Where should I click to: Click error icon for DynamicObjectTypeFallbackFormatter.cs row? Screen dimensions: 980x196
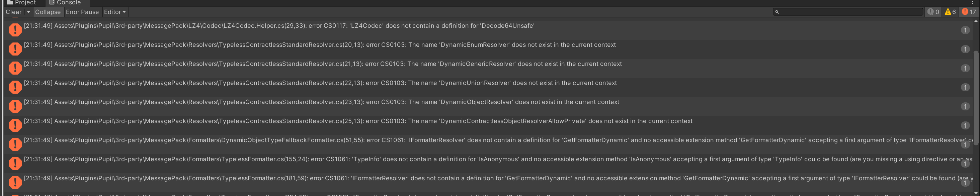(15, 144)
